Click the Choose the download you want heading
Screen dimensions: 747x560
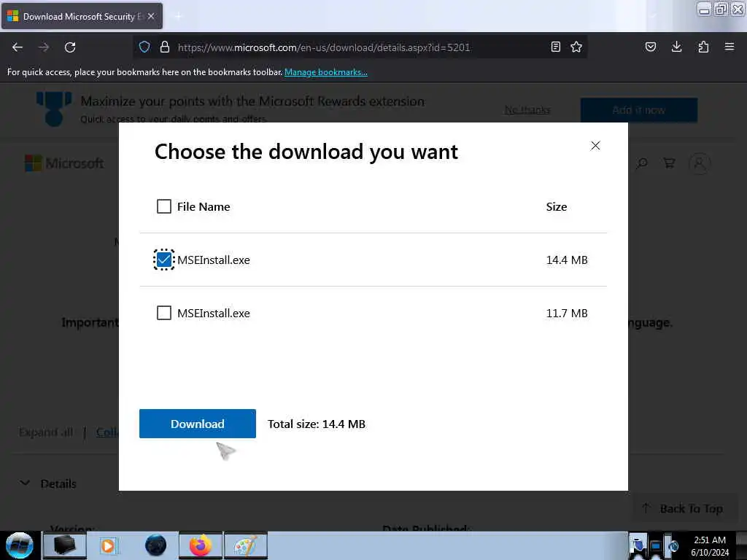306,152
